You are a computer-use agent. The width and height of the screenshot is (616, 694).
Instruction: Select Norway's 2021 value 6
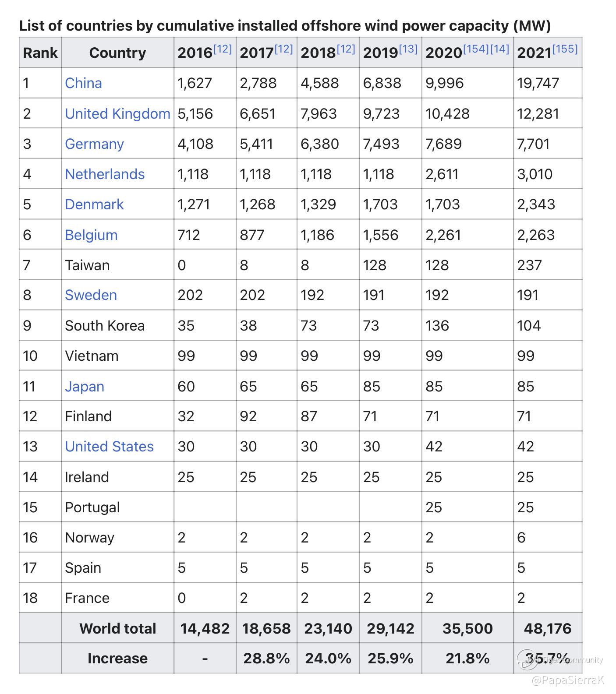521,538
